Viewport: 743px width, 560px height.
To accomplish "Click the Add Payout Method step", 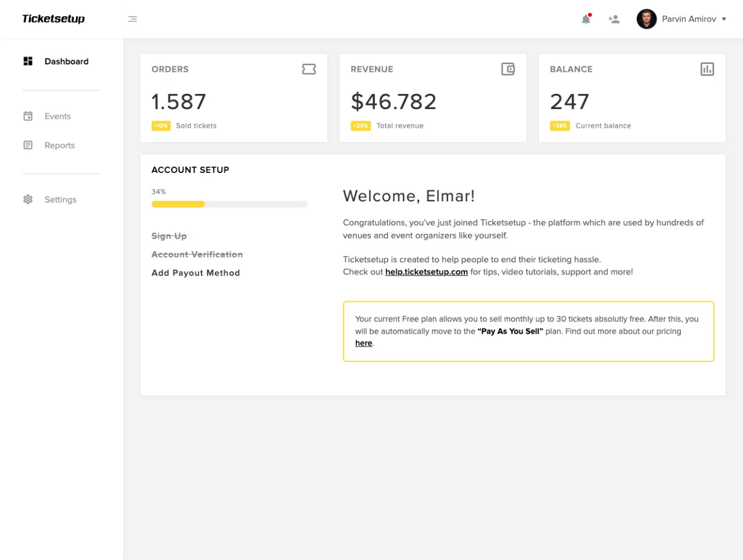I will click(196, 273).
